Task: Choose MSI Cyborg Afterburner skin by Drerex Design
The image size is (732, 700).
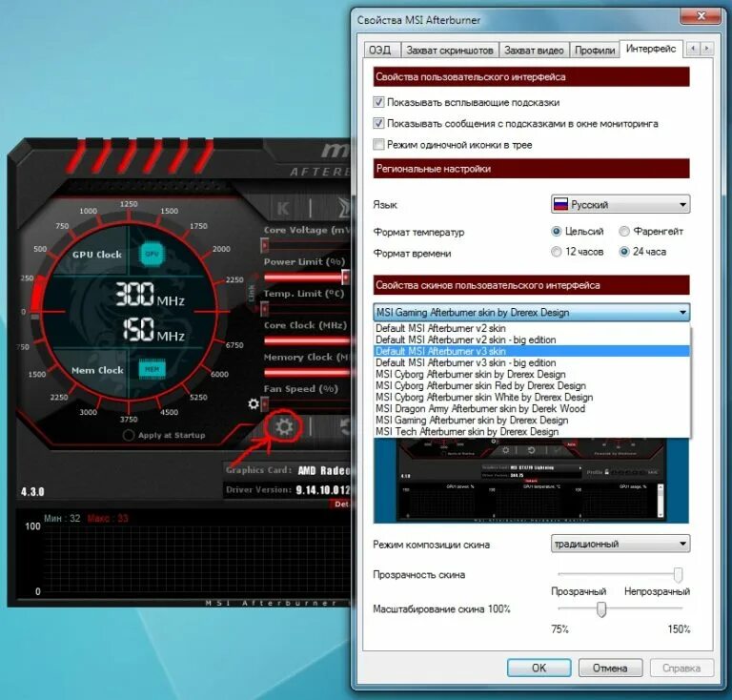Action: pyautogui.click(x=532, y=374)
